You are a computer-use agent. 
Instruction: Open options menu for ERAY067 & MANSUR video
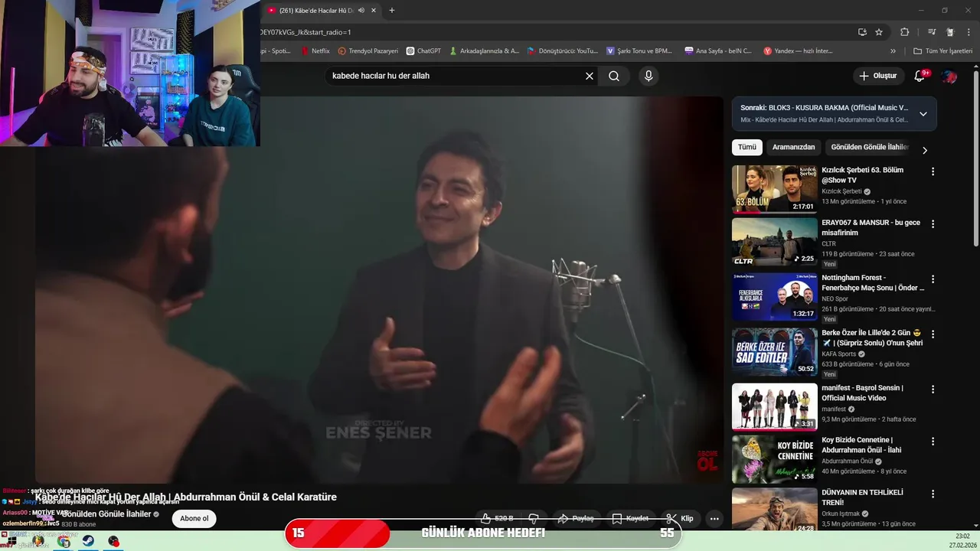[x=933, y=224]
